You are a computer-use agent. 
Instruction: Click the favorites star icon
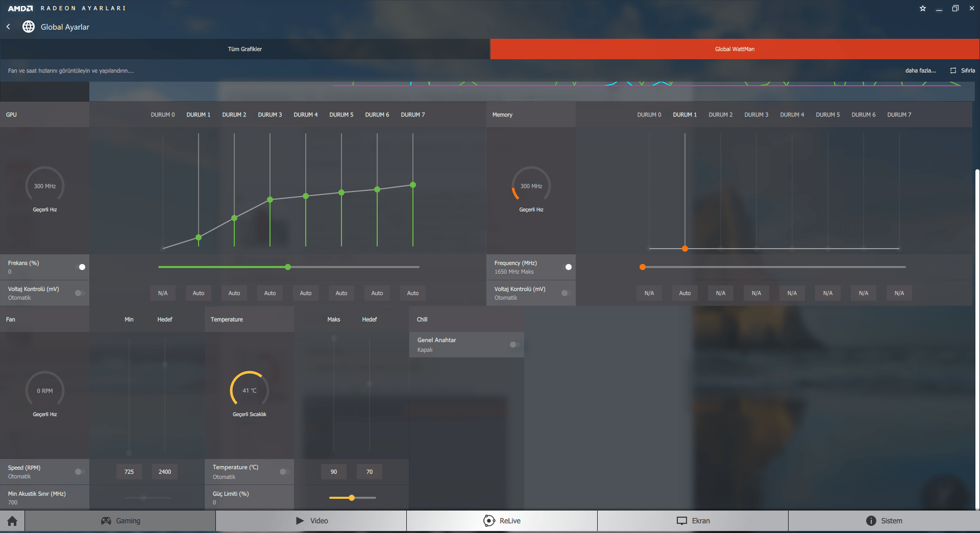(x=923, y=8)
